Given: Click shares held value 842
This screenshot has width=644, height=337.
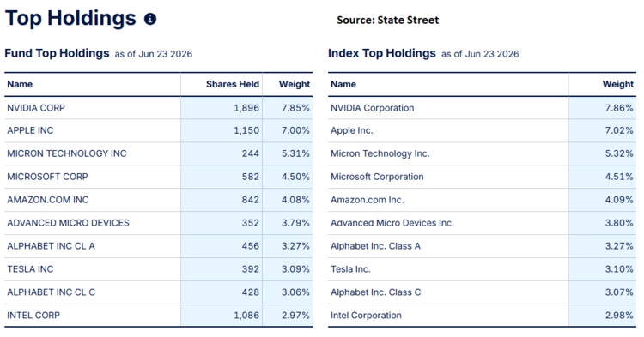Looking at the screenshot, I should [251, 200].
